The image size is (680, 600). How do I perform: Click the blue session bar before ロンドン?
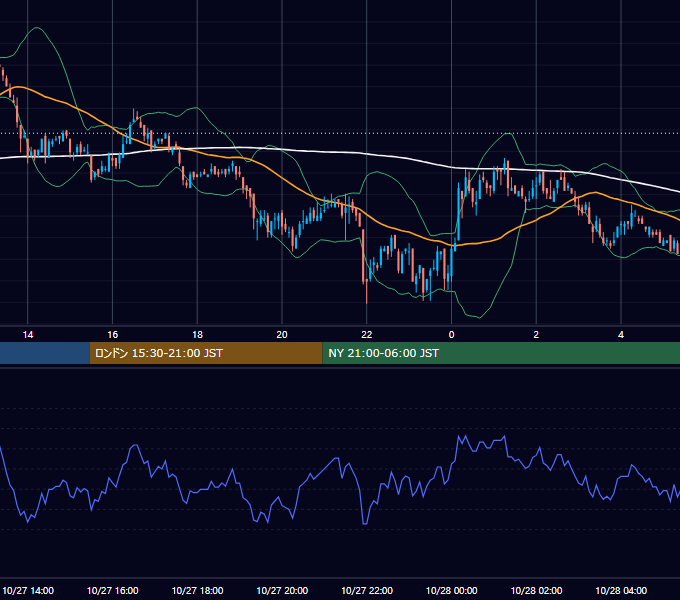pyautogui.click(x=45, y=353)
